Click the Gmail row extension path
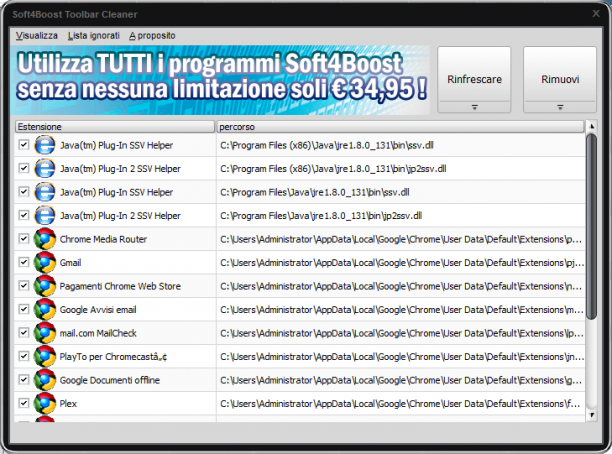The height and width of the screenshot is (454, 612). point(402,263)
